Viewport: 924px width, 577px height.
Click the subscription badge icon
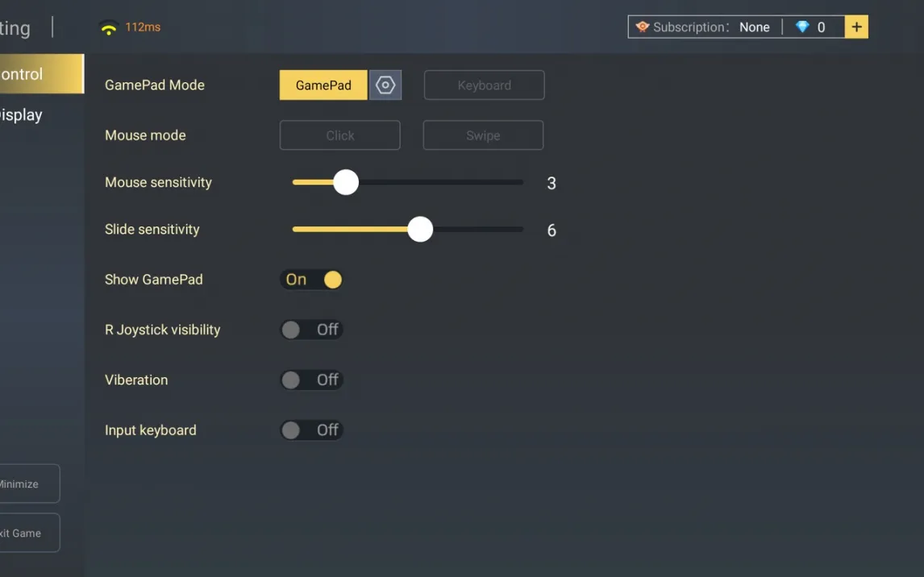coord(642,27)
